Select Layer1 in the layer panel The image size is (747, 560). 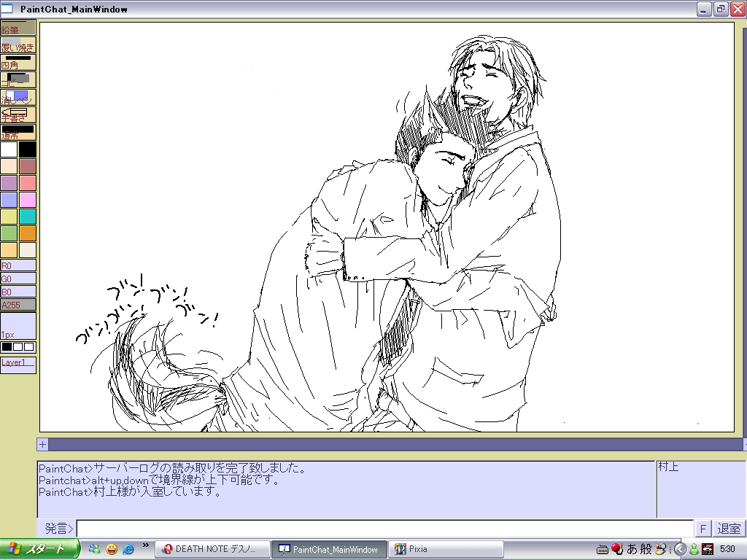[18, 362]
